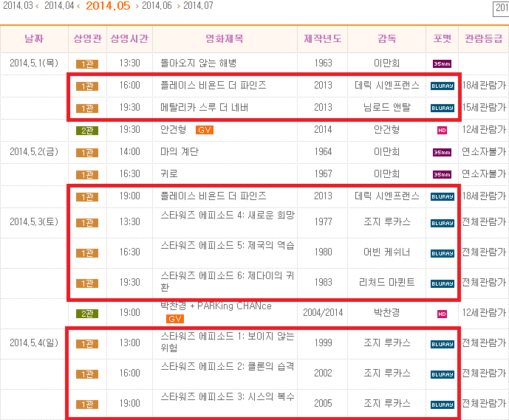The height and width of the screenshot is (420, 509).
Task: Click the 영화제목 column header
Action: [x=225, y=38]
